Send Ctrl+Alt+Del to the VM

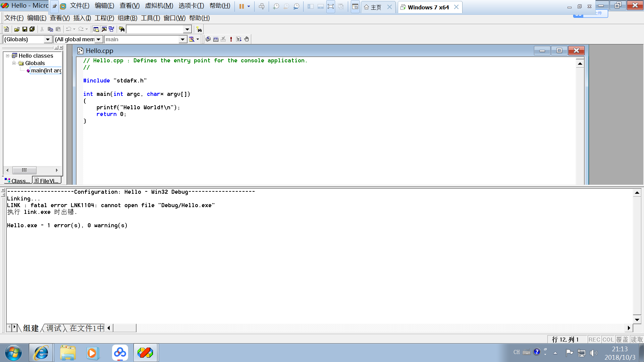pos(262,6)
